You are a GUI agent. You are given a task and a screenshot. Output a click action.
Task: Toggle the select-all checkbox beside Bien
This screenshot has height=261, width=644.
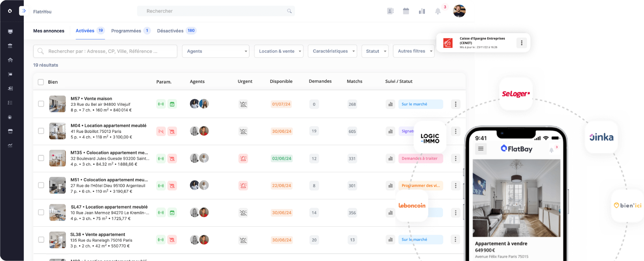pos(41,82)
